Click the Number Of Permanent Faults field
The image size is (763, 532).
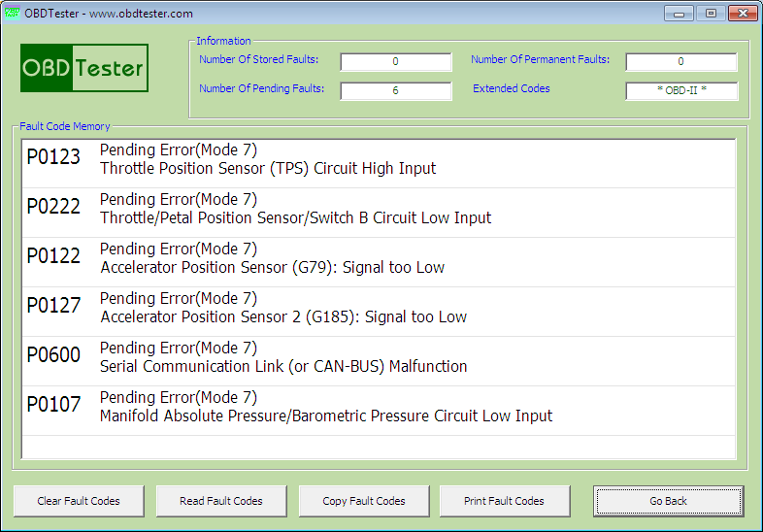coord(680,62)
